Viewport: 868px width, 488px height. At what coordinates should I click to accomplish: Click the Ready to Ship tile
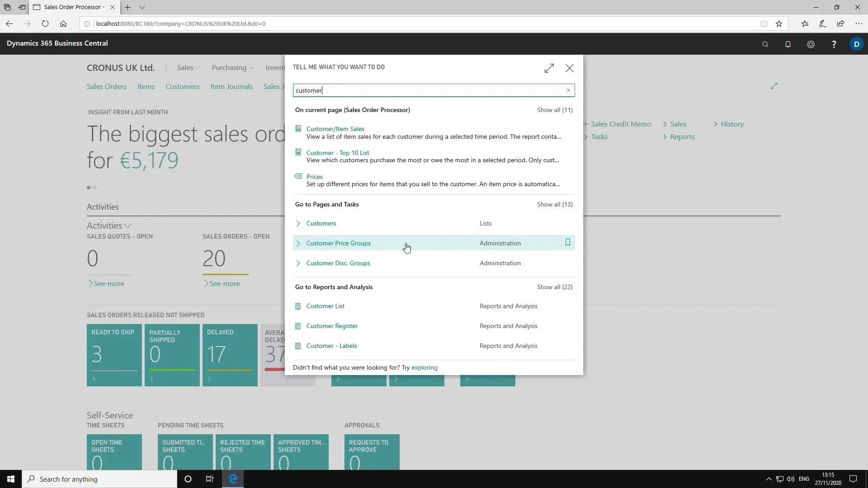pos(114,355)
